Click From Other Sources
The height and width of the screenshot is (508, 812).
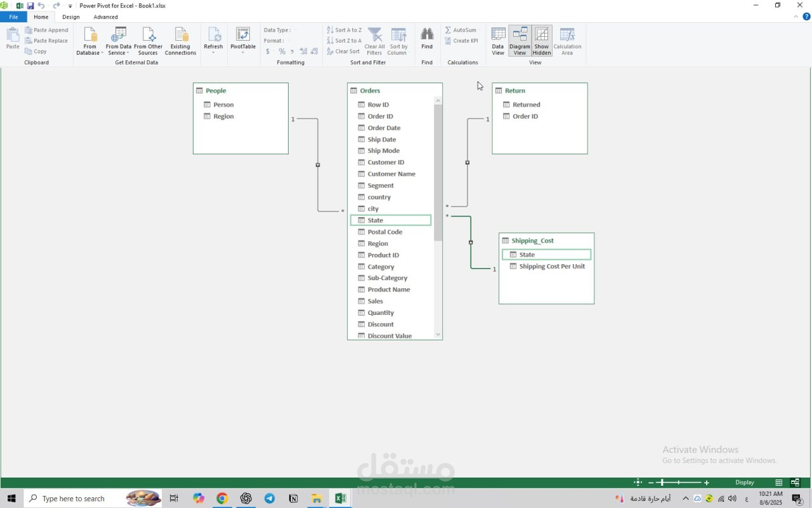148,41
